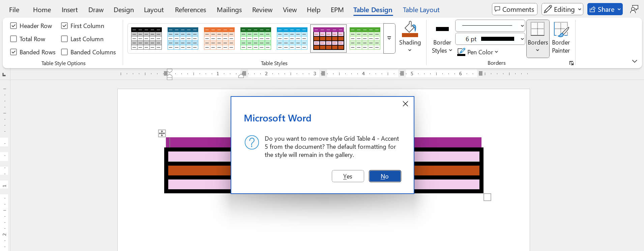644x251 pixels.
Task: Open the View tab
Action: coord(290,10)
